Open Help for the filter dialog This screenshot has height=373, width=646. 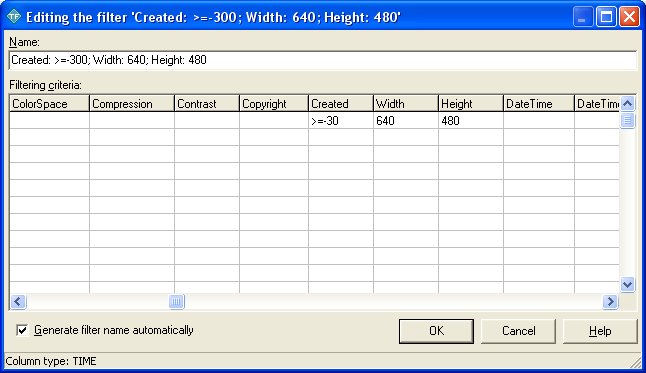[600, 331]
